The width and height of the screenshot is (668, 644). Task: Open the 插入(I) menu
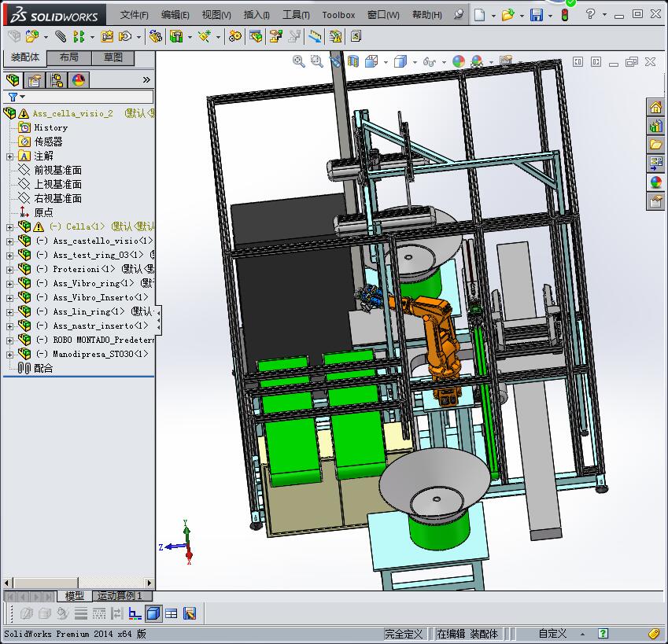256,14
